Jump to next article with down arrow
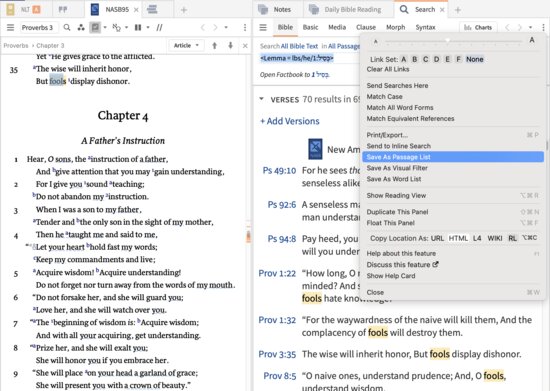The height and width of the screenshot is (391, 550). click(230, 46)
